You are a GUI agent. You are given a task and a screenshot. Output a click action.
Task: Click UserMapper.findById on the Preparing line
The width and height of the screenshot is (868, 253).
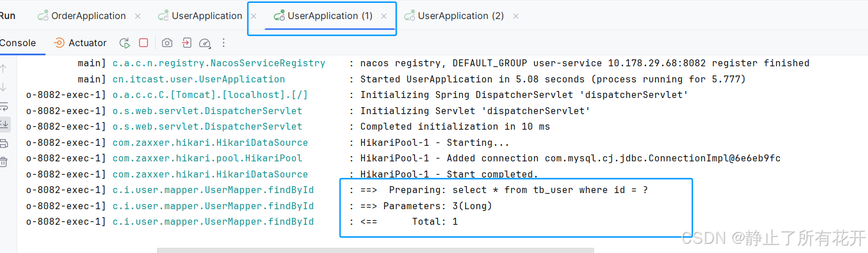[213, 190]
